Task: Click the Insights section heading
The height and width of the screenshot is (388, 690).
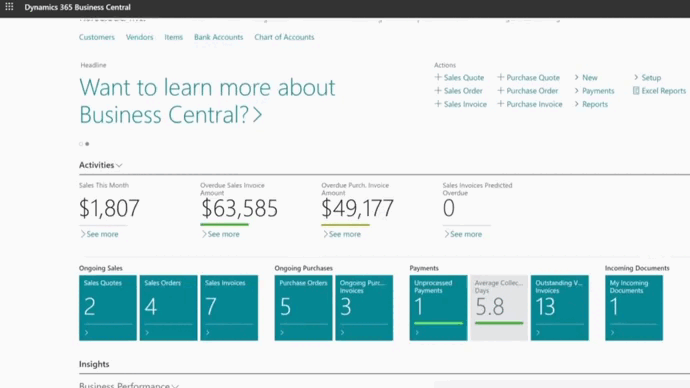Action: click(x=94, y=364)
